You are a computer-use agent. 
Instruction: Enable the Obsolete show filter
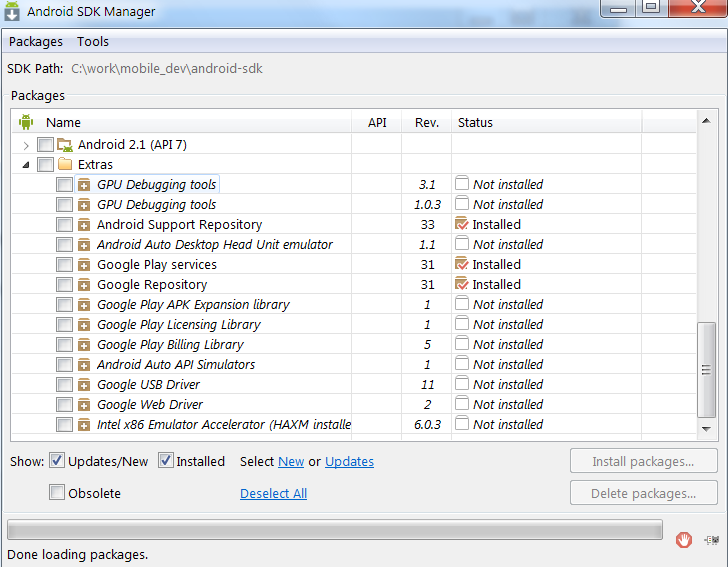[x=57, y=492]
